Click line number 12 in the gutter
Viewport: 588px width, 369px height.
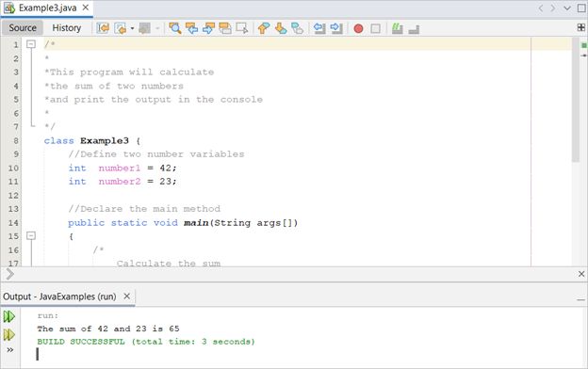pyautogui.click(x=13, y=195)
